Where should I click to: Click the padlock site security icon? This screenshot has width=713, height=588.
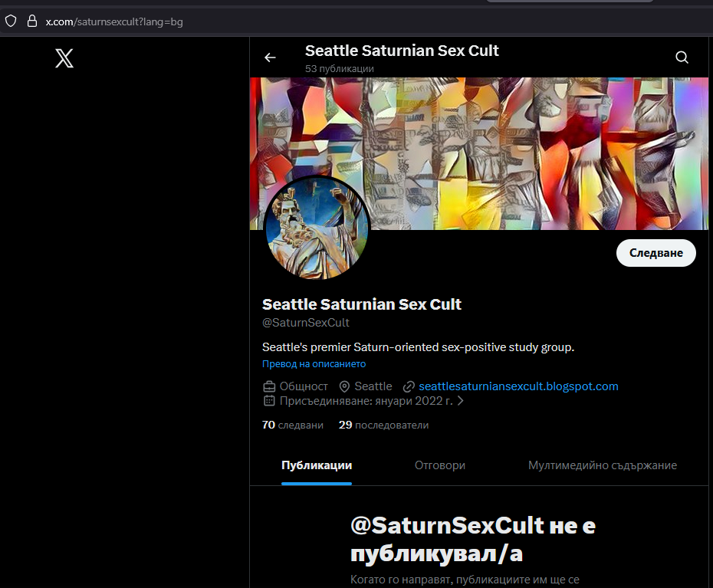click(x=32, y=21)
